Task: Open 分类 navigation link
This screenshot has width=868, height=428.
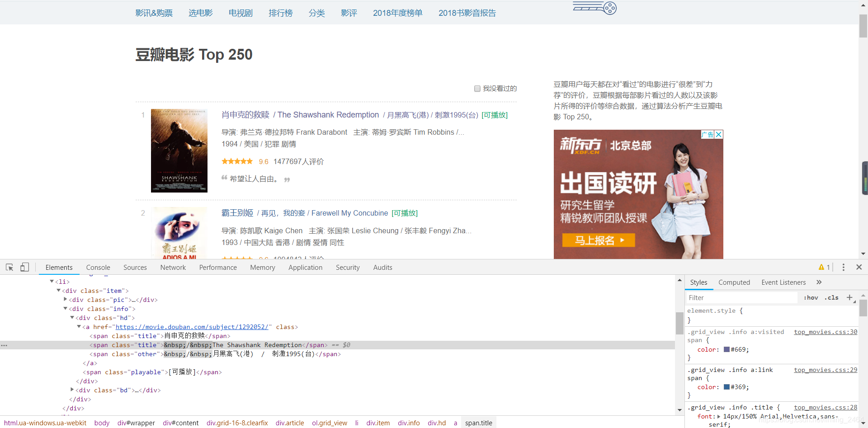Action: tap(317, 13)
